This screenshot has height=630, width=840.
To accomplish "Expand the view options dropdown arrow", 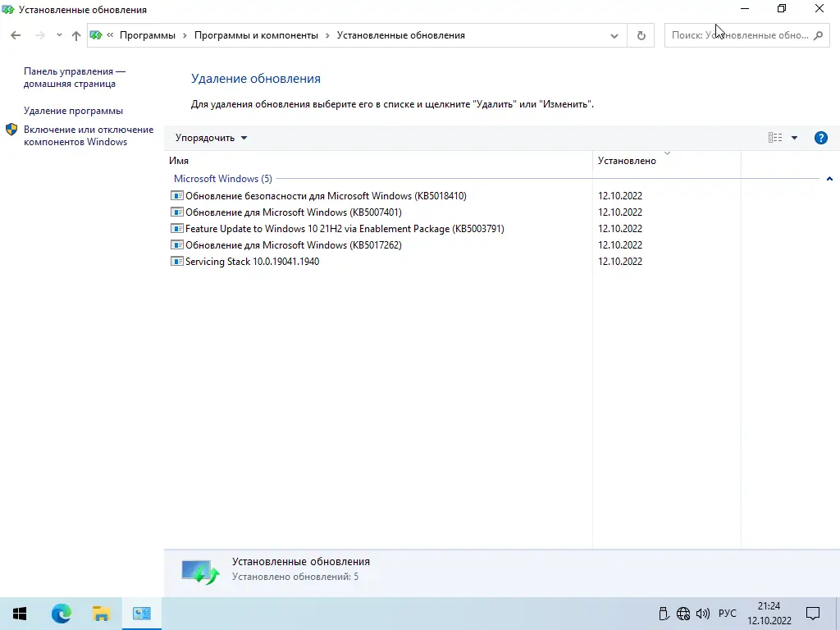I will point(794,138).
